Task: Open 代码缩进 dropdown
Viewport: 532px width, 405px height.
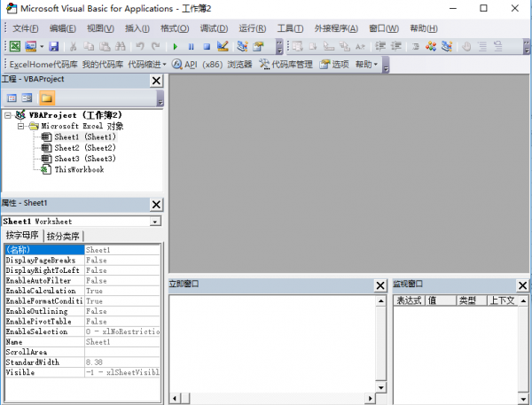Action: [147, 64]
